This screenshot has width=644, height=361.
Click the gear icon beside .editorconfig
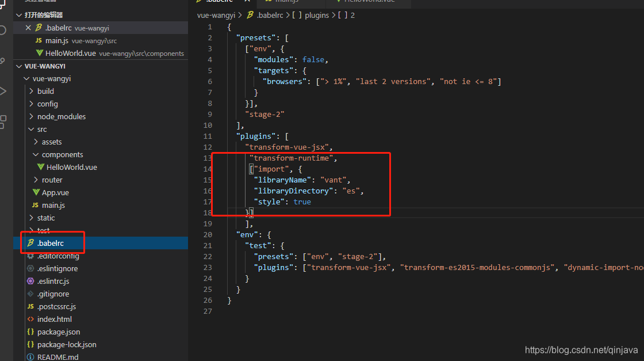[x=30, y=256]
